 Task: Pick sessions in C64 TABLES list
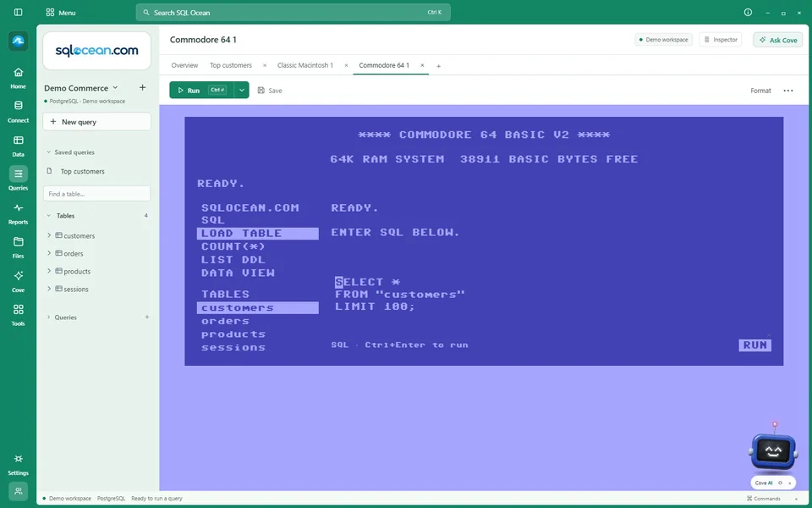[233, 347]
